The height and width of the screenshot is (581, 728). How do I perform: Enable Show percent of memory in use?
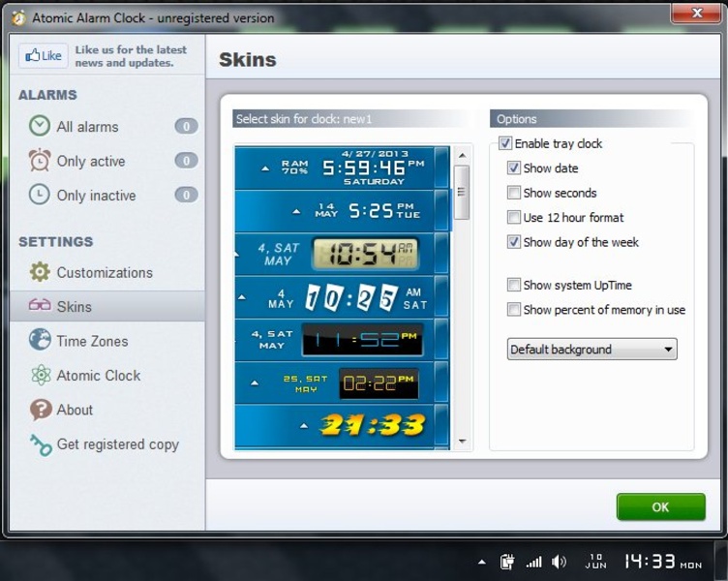coord(513,309)
